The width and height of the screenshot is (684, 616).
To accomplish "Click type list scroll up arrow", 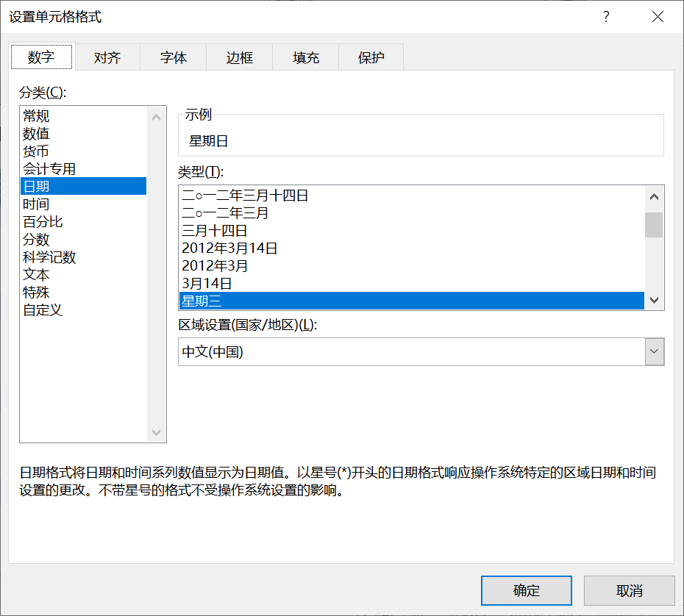I will coord(654,197).
